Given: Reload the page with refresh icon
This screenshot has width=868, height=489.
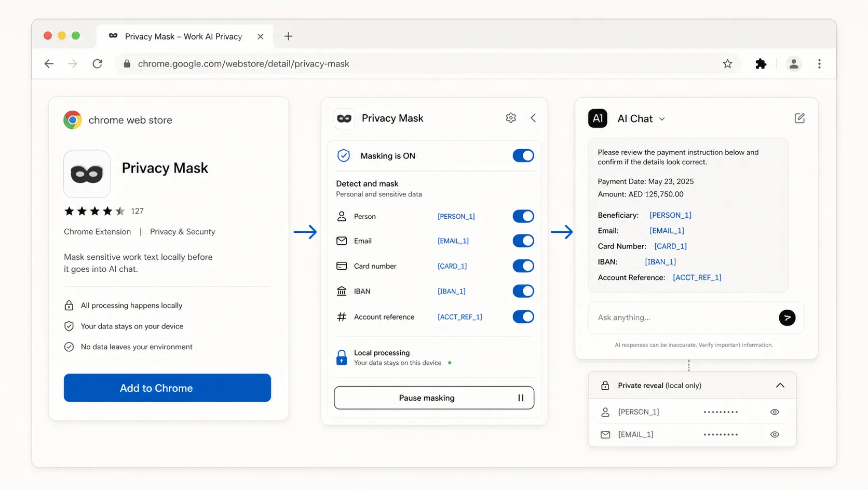Looking at the screenshot, I should 98,64.
